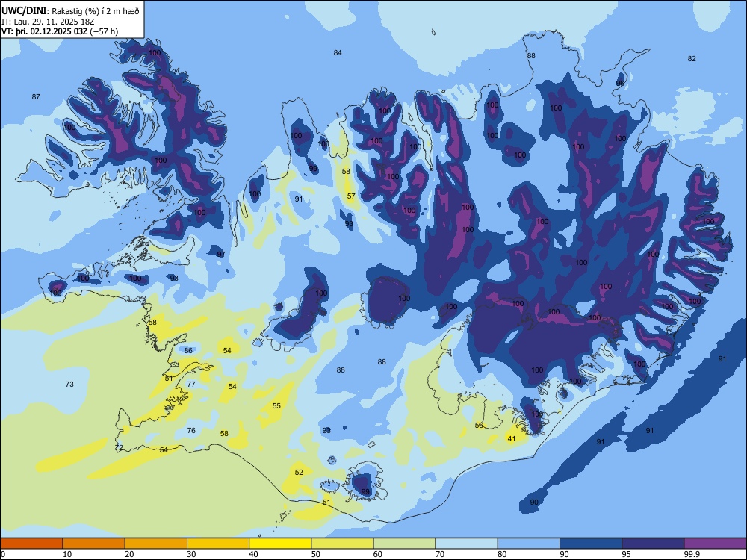Click the legend label '95'
747x560 pixels.
(x=627, y=554)
